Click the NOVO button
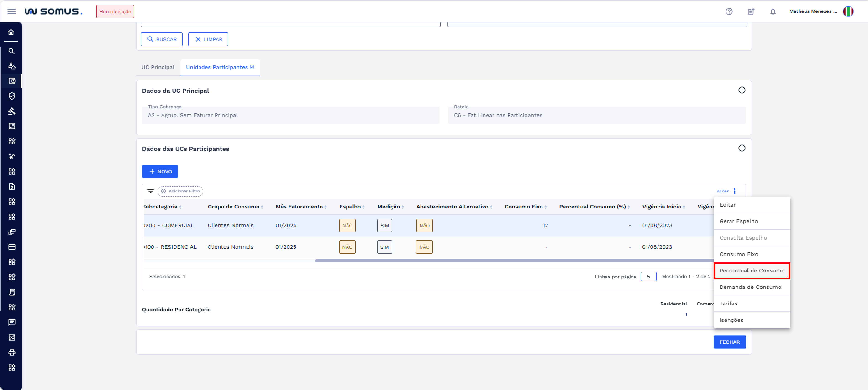Screen dimensions: 868x390 pos(160,171)
